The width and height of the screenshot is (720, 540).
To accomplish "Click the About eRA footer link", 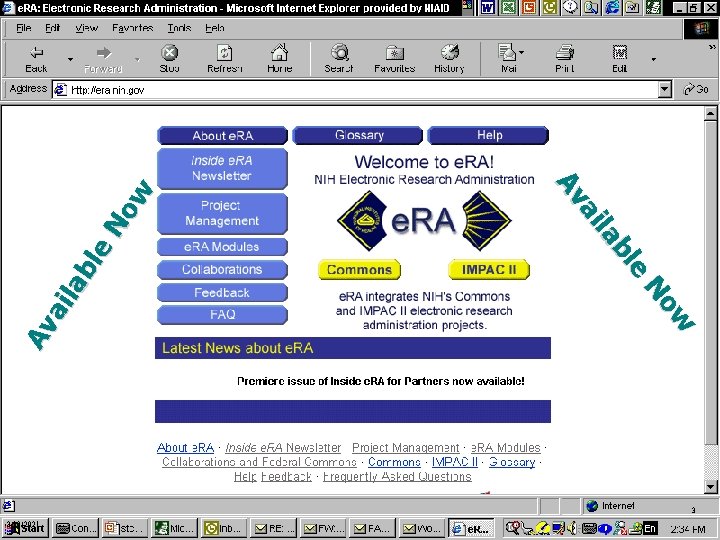I will pos(186,448).
